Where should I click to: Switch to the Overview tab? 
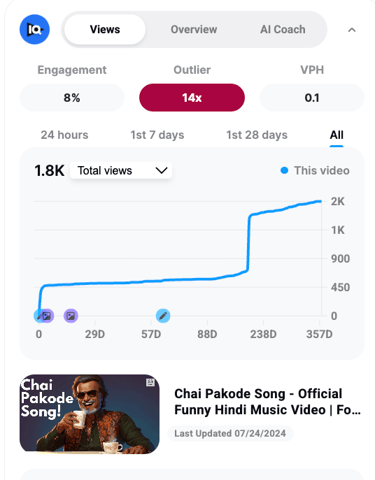tap(194, 29)
